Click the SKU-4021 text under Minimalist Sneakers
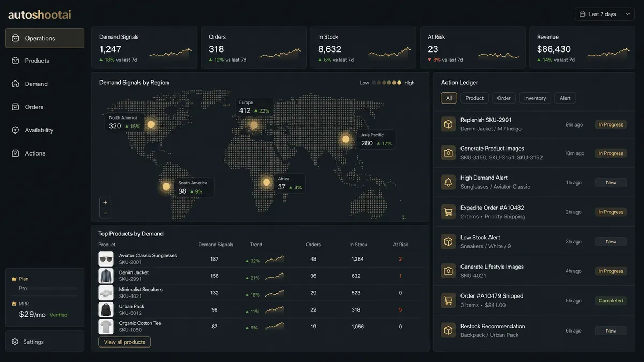The height and width of the screenshot is (362, 644). [x=130, y=296]
